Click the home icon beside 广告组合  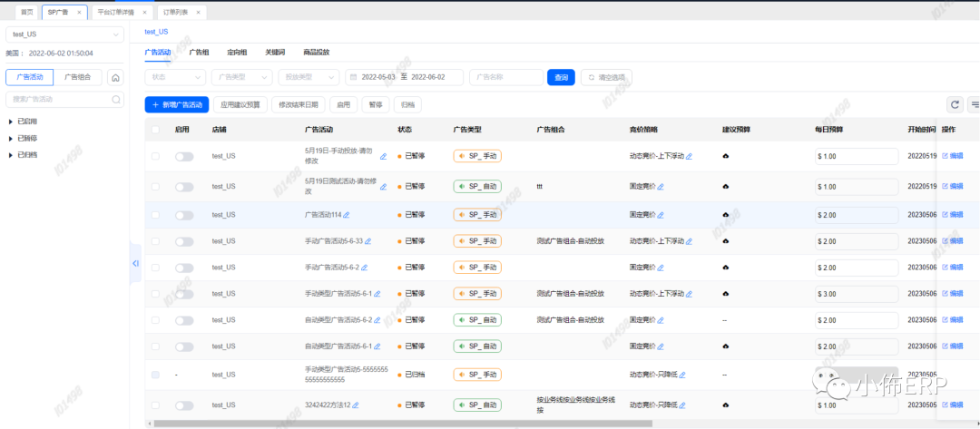point(115,77)
